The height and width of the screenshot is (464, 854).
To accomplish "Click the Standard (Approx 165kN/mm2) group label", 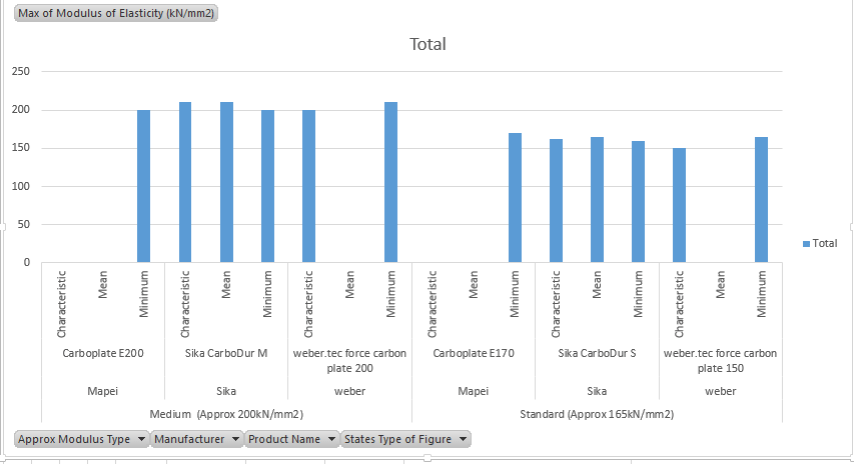I will pyautogui.click(x=597, y=414).
